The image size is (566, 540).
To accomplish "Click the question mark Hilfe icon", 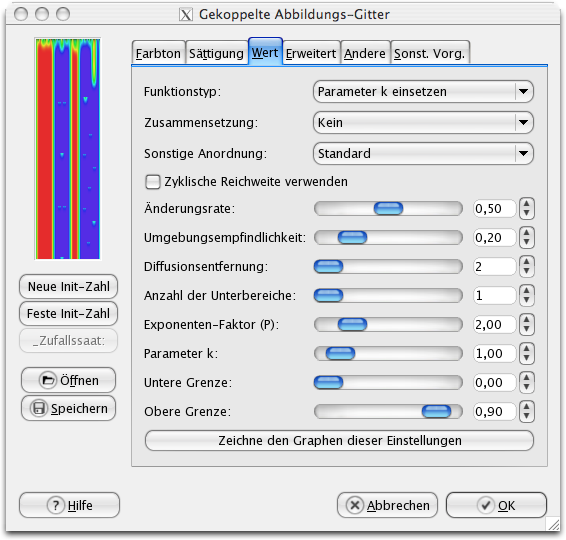I will pyautogui.click(x=56, y=505).
